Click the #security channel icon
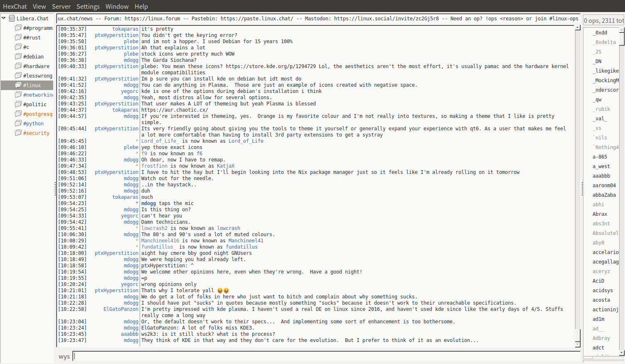Image resolution: width=625 pixels, height=364 pixels. point(18,133)
